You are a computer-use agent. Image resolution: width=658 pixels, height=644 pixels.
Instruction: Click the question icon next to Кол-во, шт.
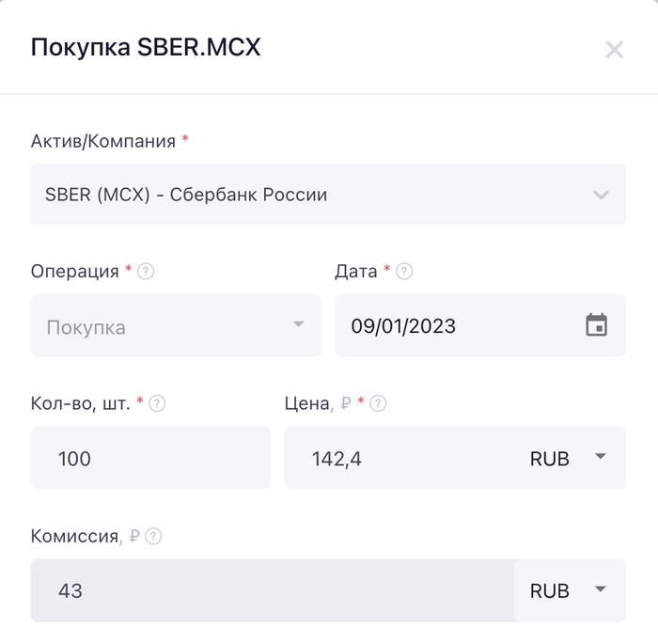pyautogui.click(x=157, y=403)
